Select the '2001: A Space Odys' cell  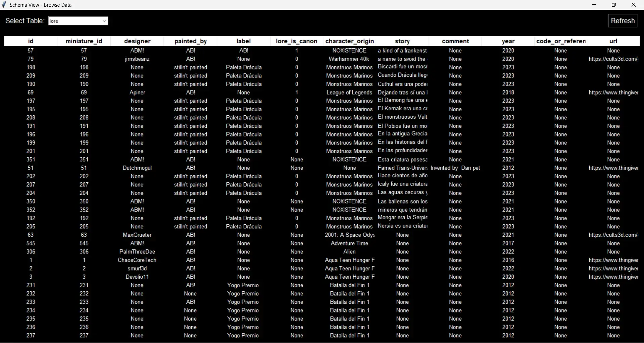point(350,235)
